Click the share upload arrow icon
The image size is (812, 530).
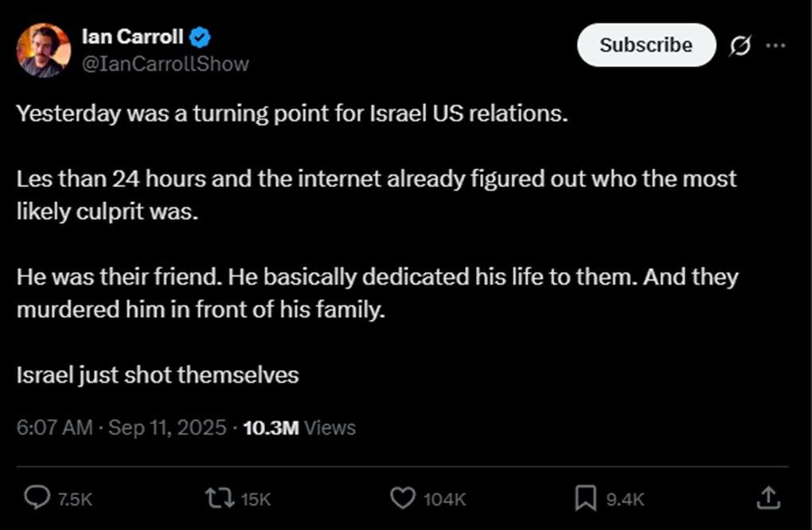(767, 498)
